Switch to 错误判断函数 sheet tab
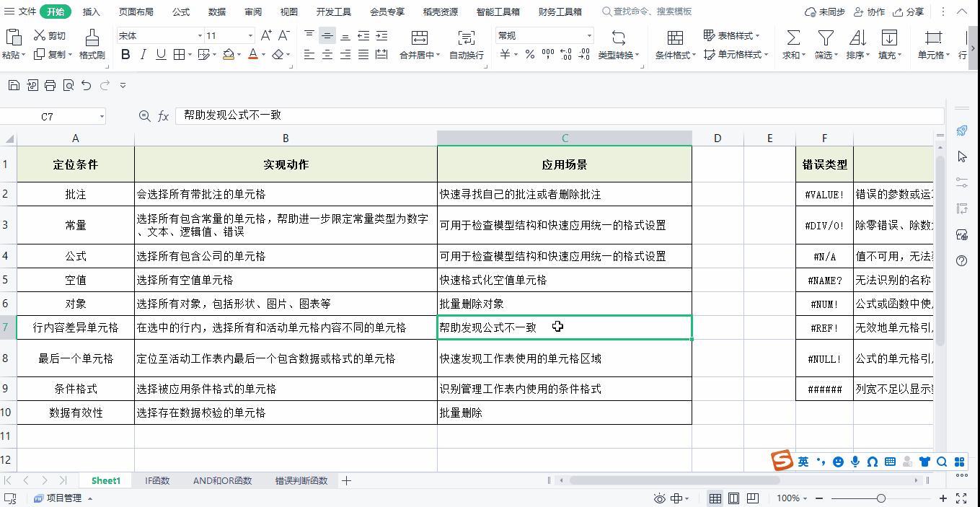This screenshot has height=507, width=980. coord(301,480)
